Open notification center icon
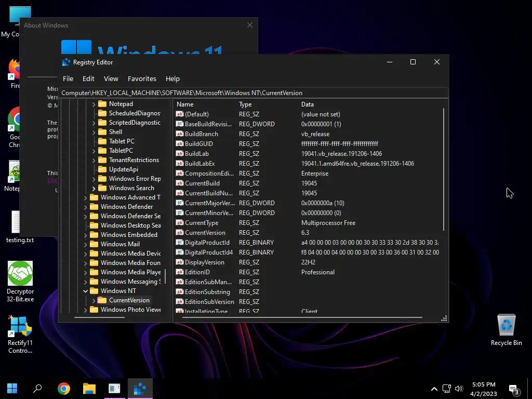This screenshot has height=399, width=532. (514, 390)
